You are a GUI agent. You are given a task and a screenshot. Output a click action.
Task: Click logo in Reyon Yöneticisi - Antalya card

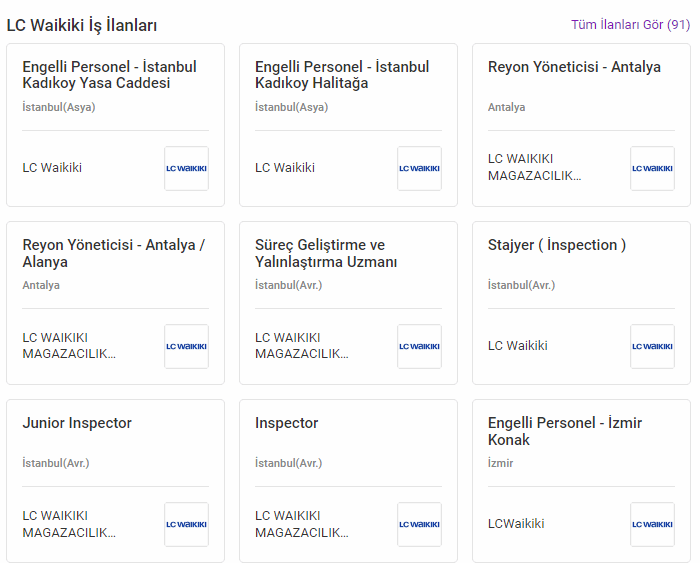652,168
